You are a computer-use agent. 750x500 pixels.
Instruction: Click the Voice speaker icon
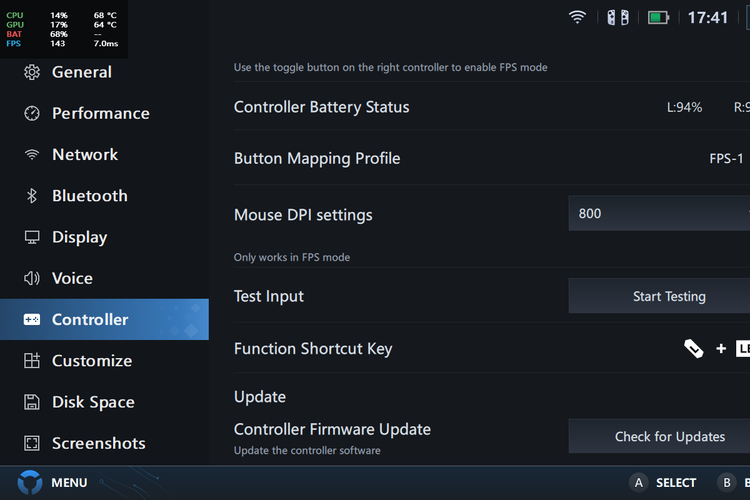(x=32, y=279)
